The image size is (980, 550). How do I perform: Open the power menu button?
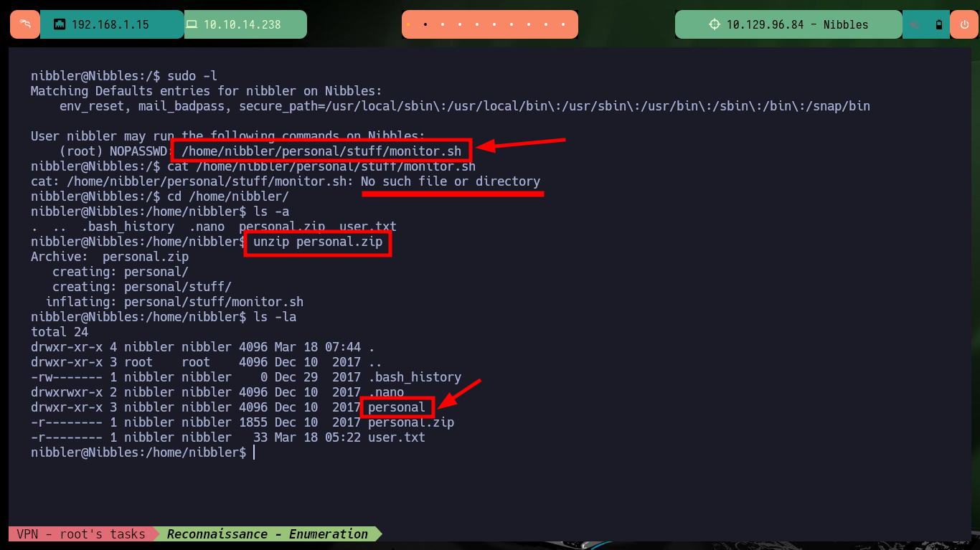(963, 24)
